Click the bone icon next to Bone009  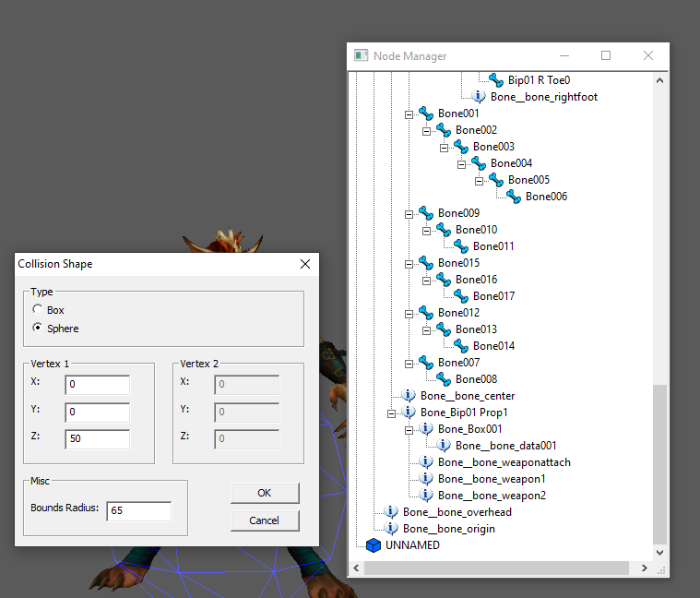tap(425, 213)
